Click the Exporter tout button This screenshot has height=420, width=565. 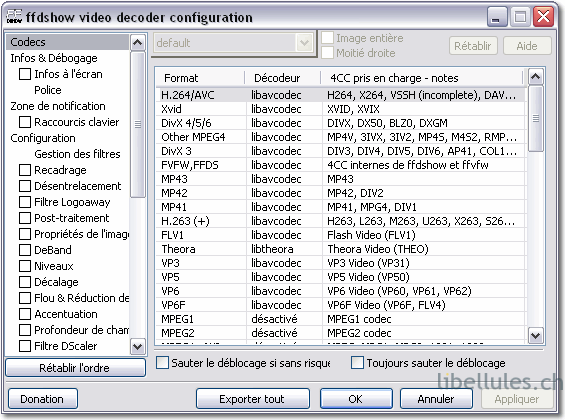click(253, 399)
